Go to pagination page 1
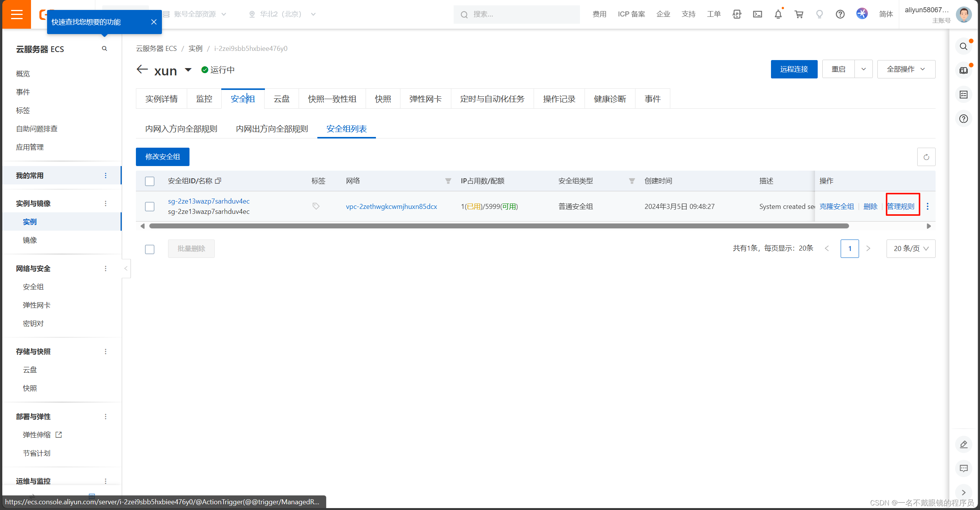The width and height of the screenshot is (980, 510). (850, 249)
